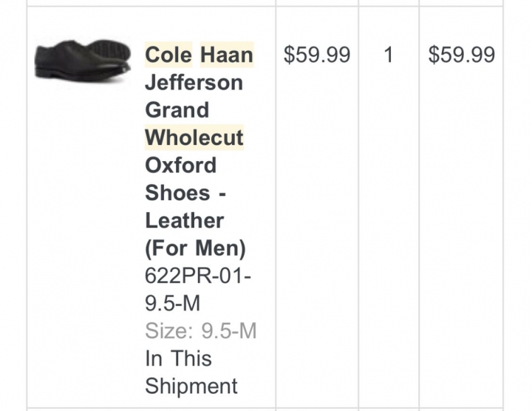Click the SKU suffix 9.5-M line
This screenshot has height=411, width=532.
(x=172, y=303)
